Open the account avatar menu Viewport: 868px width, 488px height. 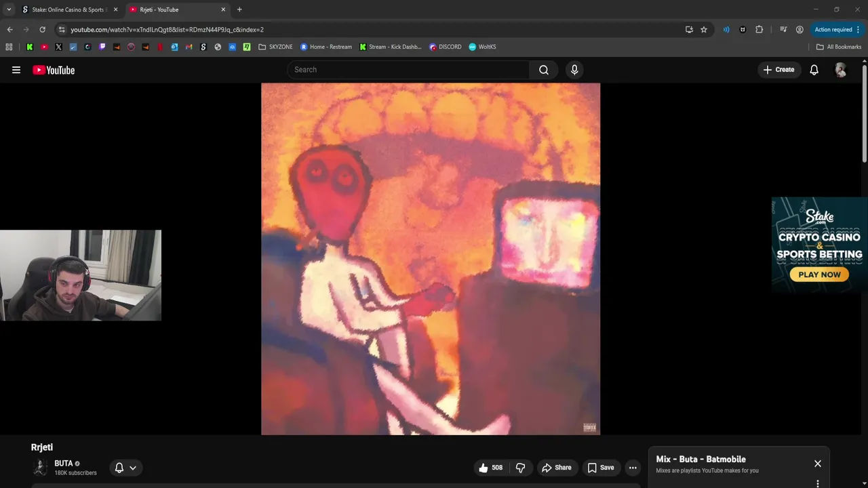(x=840, y=70)
